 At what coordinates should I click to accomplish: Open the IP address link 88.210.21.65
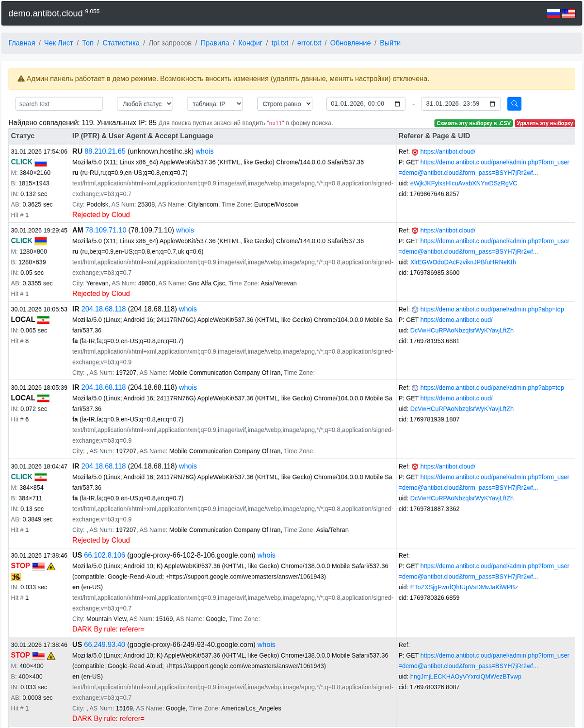pos(105,151)
